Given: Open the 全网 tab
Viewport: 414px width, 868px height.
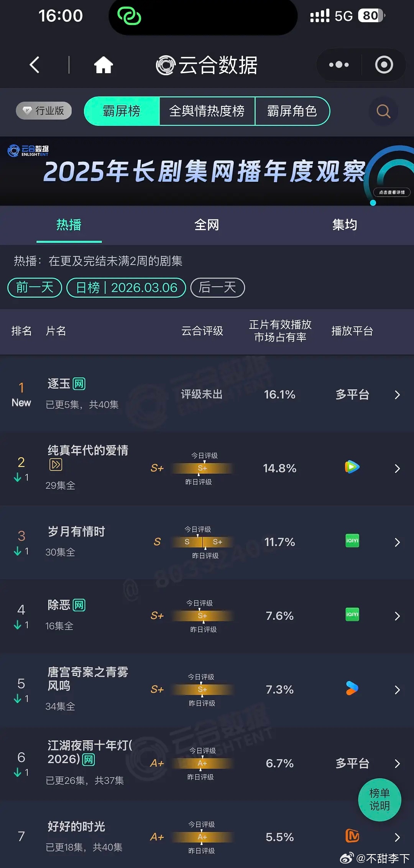Looking at the screenshot, I should tap(207, 225).
